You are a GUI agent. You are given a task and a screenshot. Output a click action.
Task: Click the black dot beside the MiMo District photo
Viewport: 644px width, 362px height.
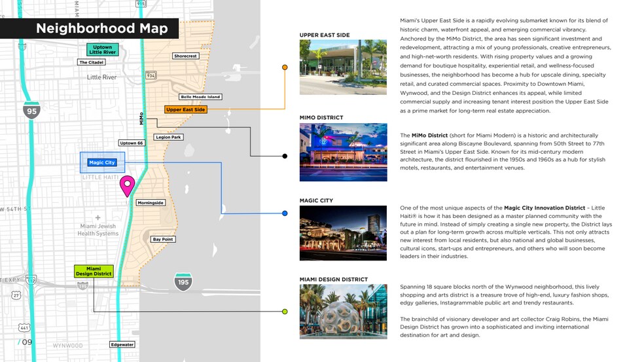tap(285, 156)
